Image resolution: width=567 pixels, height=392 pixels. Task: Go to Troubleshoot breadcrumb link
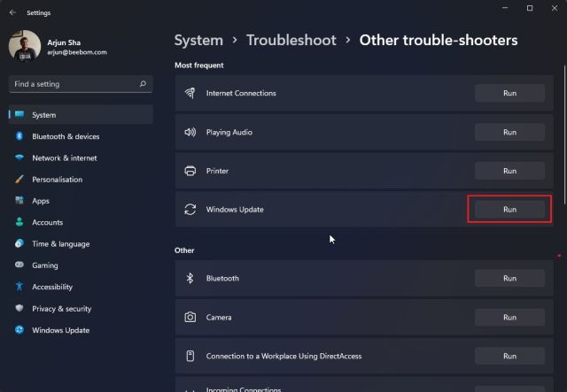coord(291,40)
